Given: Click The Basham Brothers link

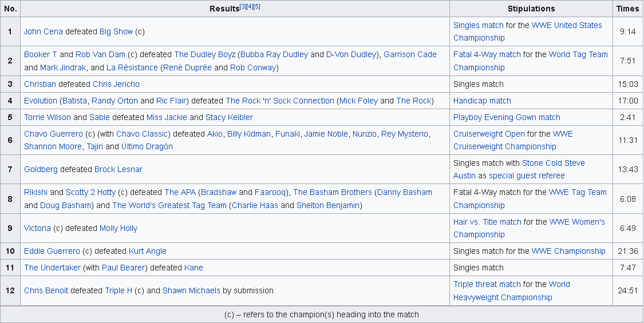Looking at the screenshot, I should tap(333, 192).
